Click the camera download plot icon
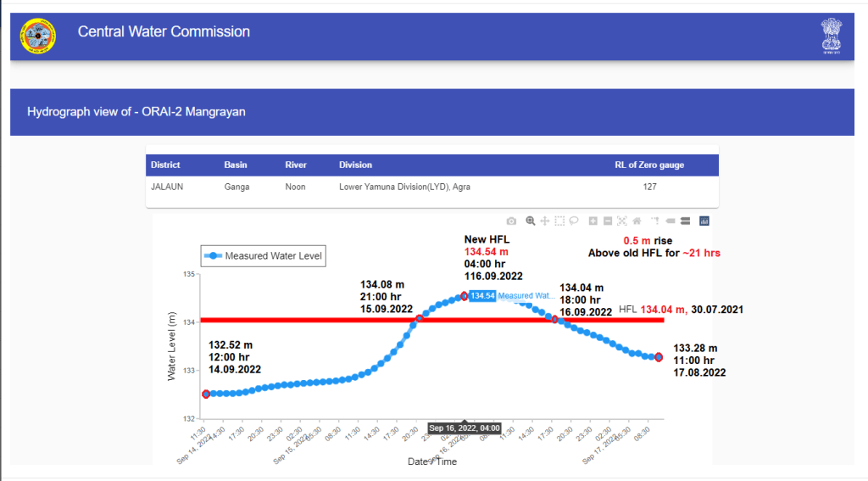 (511, 221)
